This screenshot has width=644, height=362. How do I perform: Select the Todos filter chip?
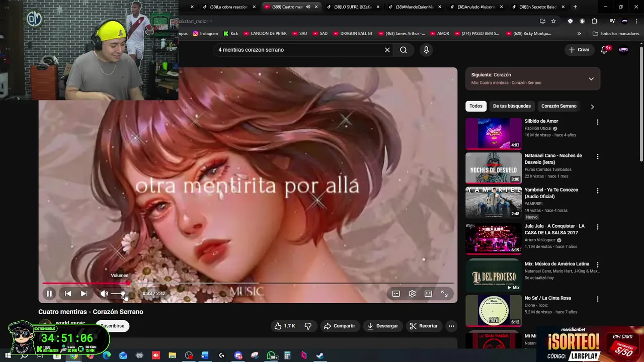pos(476,106)
